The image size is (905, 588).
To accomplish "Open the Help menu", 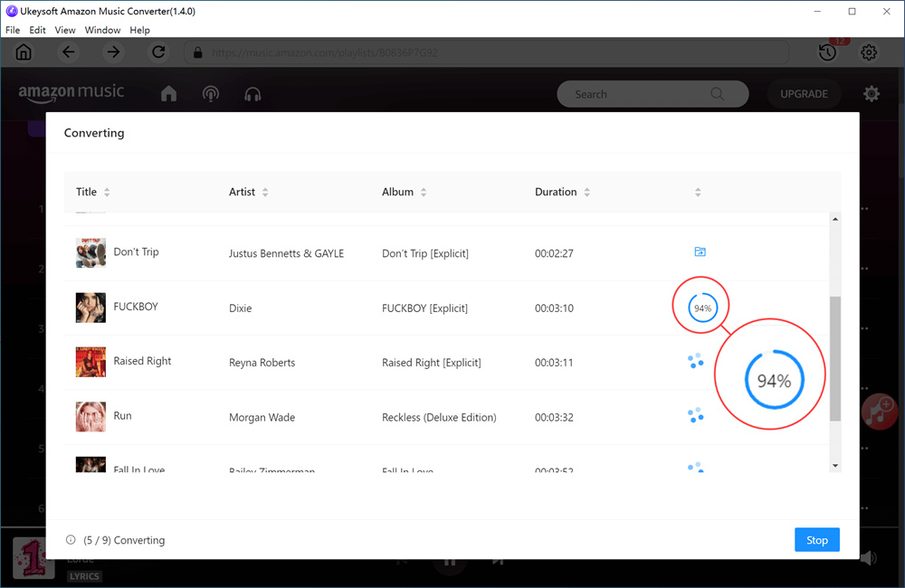I will point(139,30).
